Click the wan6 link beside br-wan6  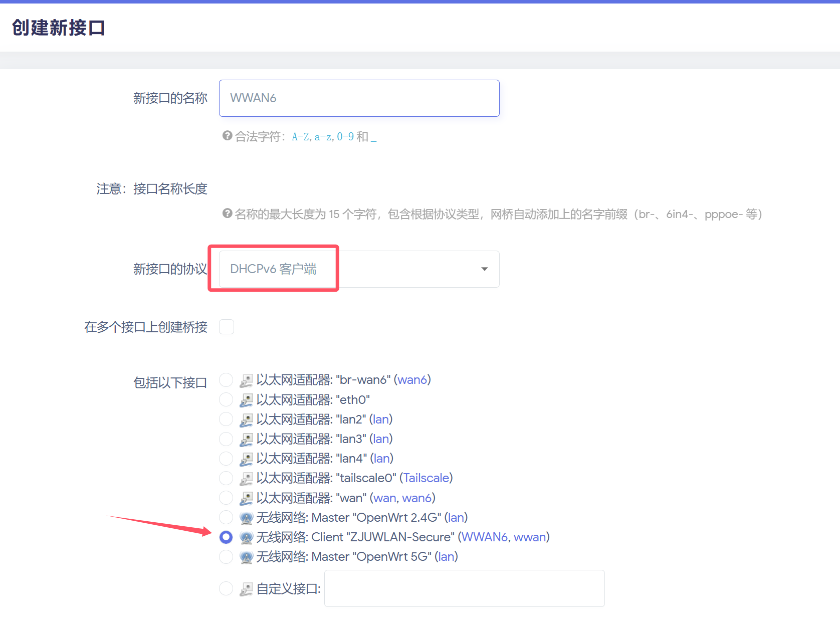coord(412,380)
